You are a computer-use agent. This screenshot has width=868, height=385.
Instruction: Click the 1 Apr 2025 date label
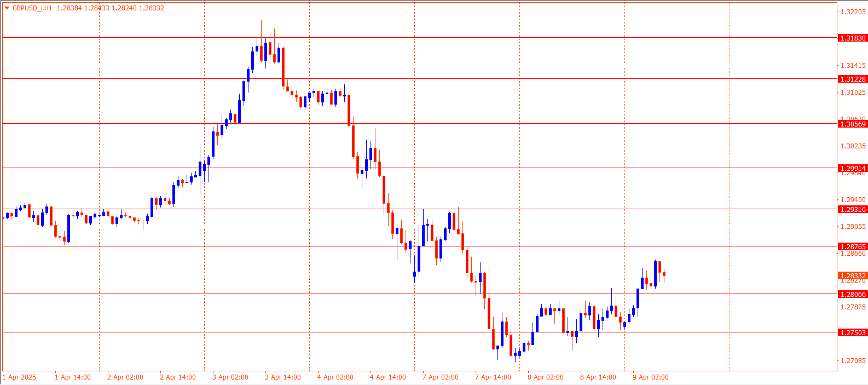point(19,377)
